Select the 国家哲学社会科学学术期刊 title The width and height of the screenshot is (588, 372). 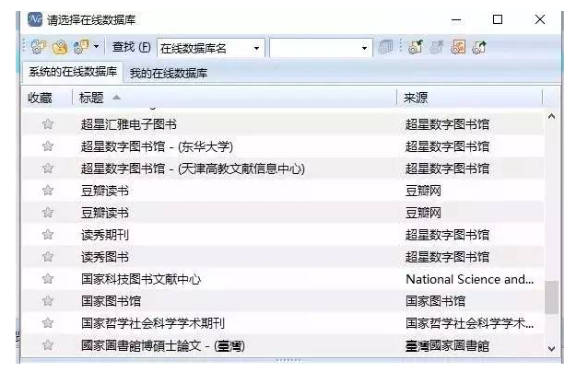(153, 323)
